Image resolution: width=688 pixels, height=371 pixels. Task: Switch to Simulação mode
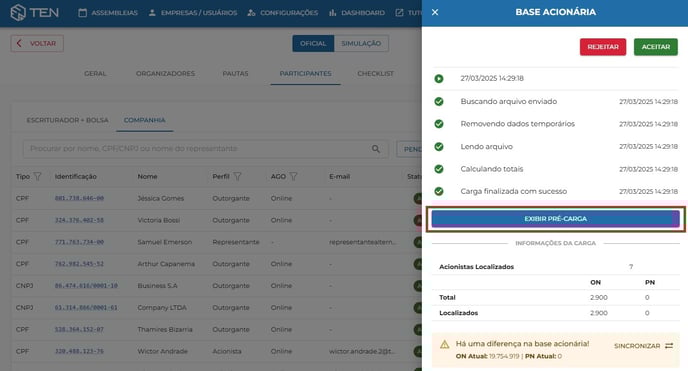click(361, 43)
